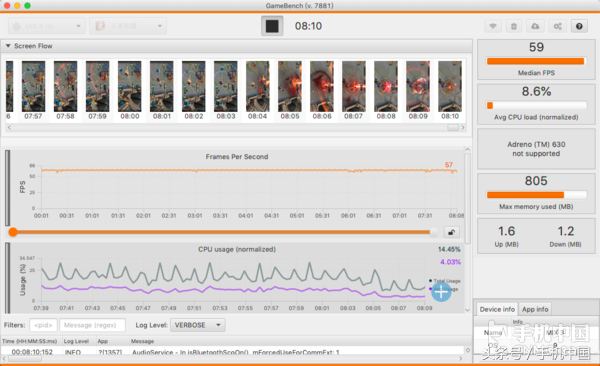The image size is (600, 366).
Task: Select the Device info tab
Action: tap(497, 309)
